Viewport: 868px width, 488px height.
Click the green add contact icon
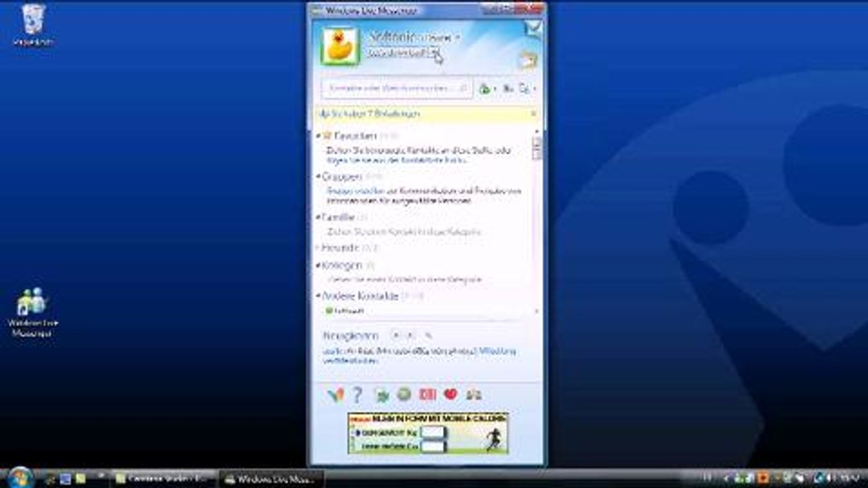484,89
